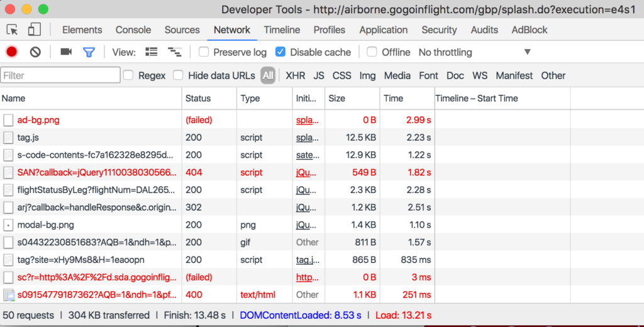Toggle the filter funnel icon

pos(89,52)
